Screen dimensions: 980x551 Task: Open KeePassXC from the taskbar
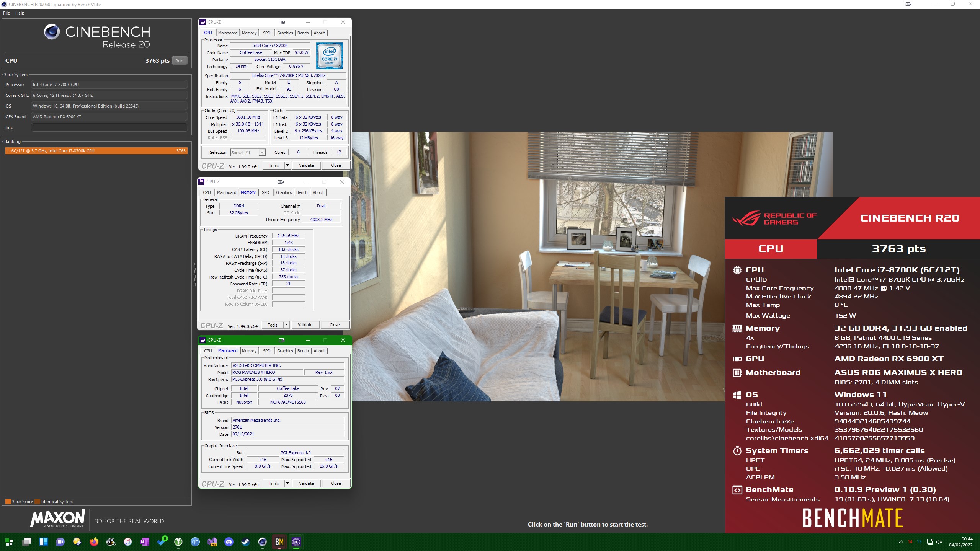pos(178,542)
